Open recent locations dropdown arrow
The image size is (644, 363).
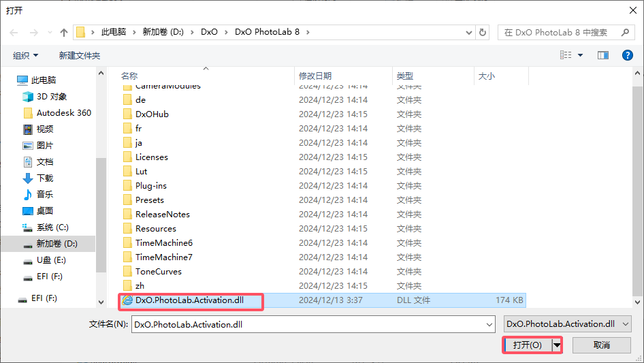50,33
